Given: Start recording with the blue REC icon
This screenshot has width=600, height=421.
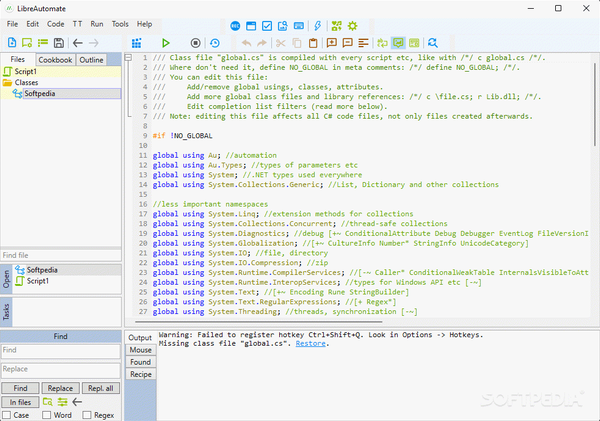Looking at the screenshot, I should (x=235, y=26).
